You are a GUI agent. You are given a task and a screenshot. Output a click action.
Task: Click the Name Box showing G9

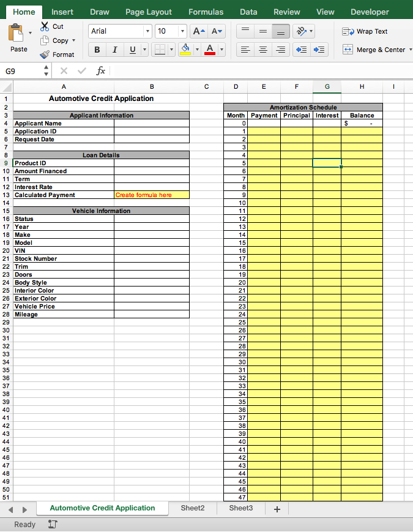point(21,71)
